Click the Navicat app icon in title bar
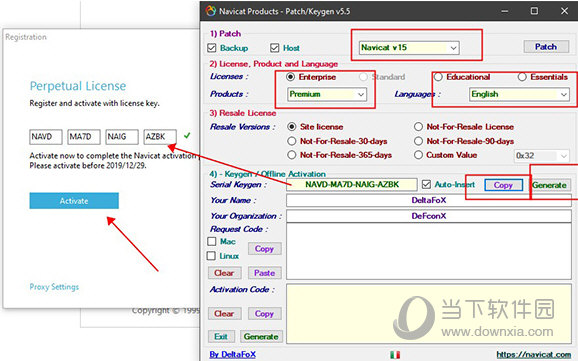 click(211, 11)
